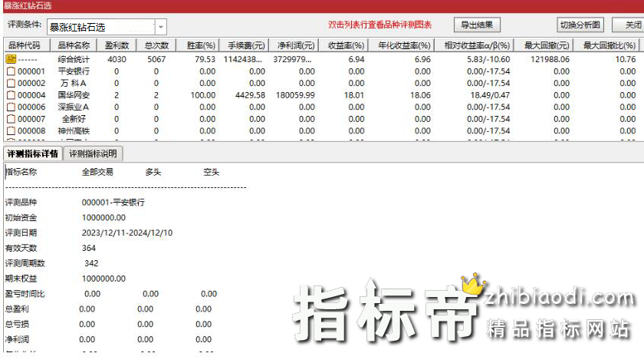Click the 2023/12/11-2024/12/10 date range
The image size is (644, 363).
click(x=127, y=233)
